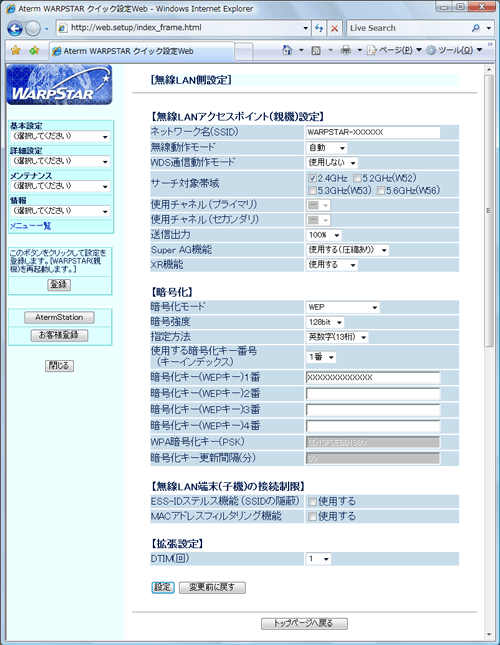Click the red Stop loading icon
The image size is (500, 645).
335,28
